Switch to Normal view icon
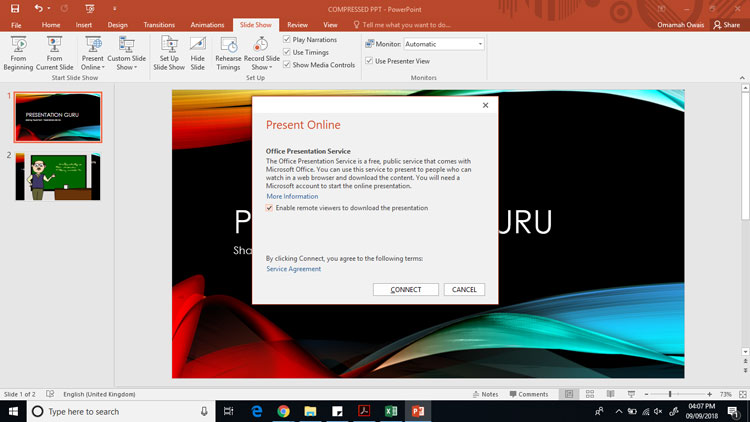This screenshot has width=750, height=422. click(569, 394)
